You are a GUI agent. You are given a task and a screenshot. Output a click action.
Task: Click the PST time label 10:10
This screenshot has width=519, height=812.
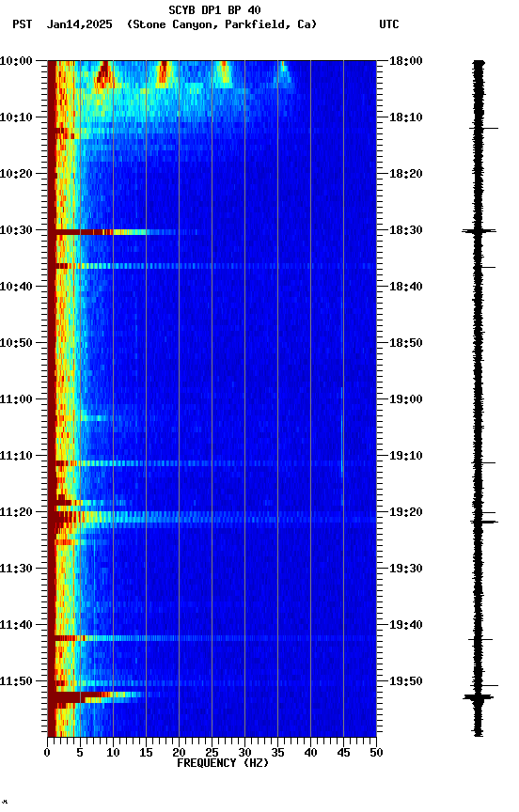pyautogui.click(x=16, y=117)
